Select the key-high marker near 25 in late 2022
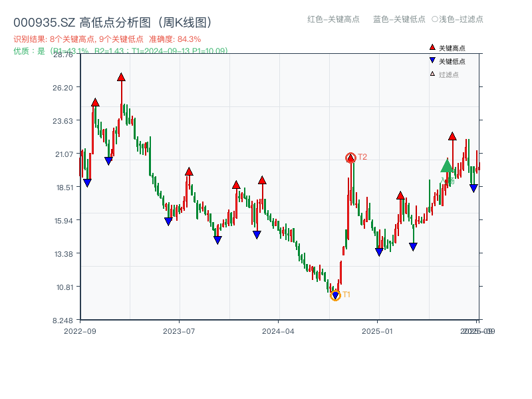 point(95,102)
